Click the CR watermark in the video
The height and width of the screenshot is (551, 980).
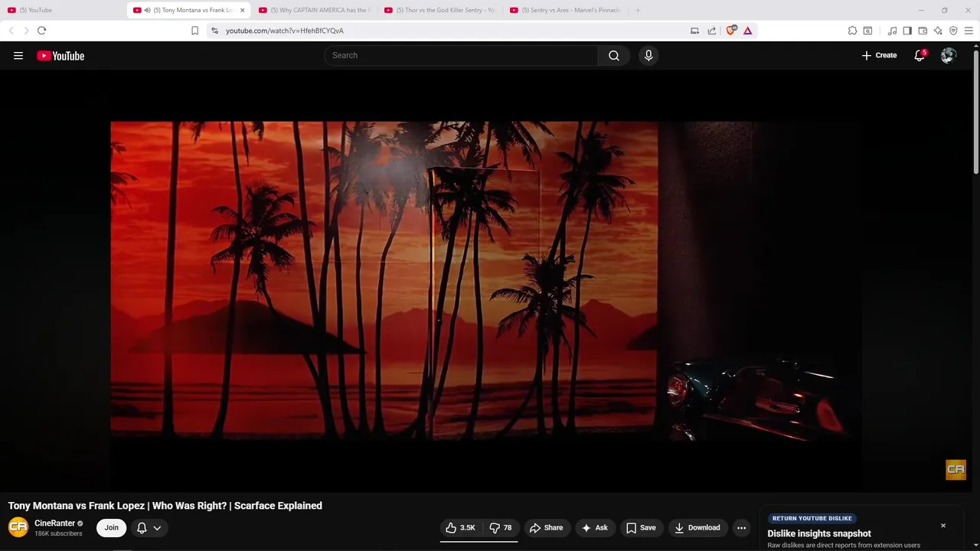955,470
